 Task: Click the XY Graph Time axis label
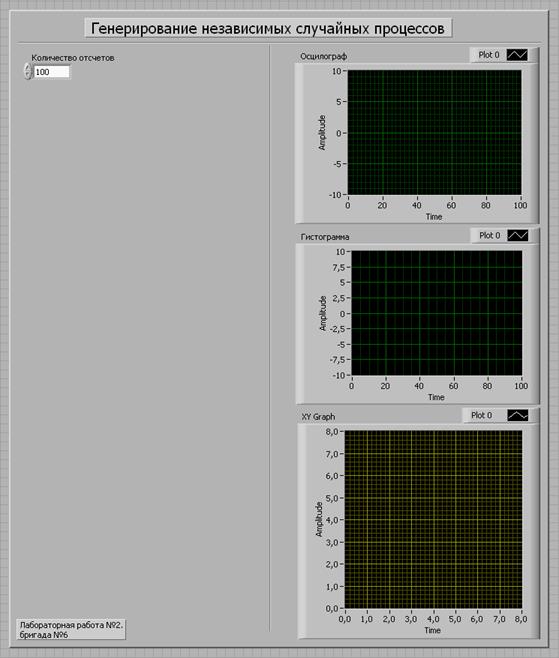point(432,630)
